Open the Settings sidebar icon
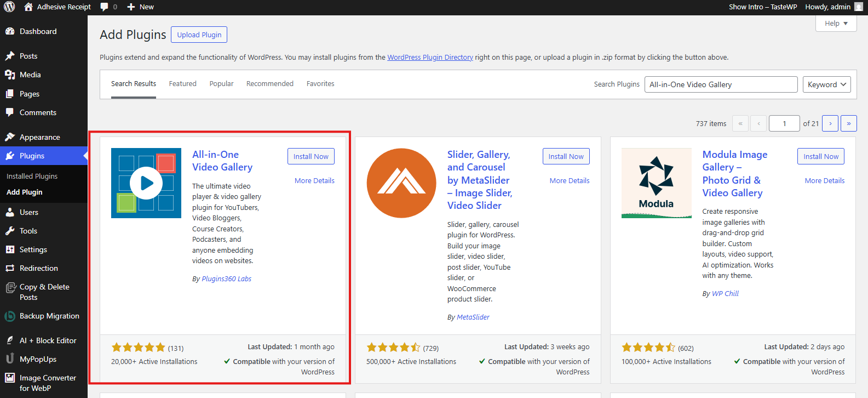Image resolution: width=868 pixels, height=398 pixels. pos(10,250)
